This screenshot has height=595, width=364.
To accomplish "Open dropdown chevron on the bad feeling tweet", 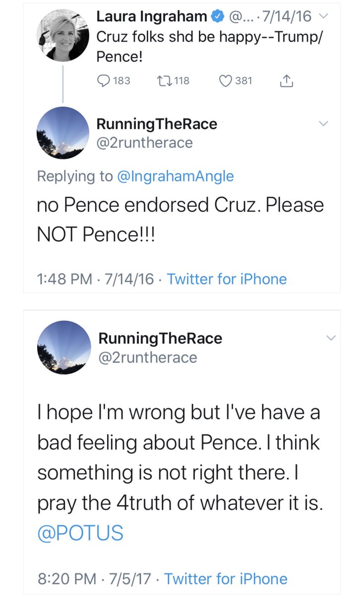I will (331, 338).
